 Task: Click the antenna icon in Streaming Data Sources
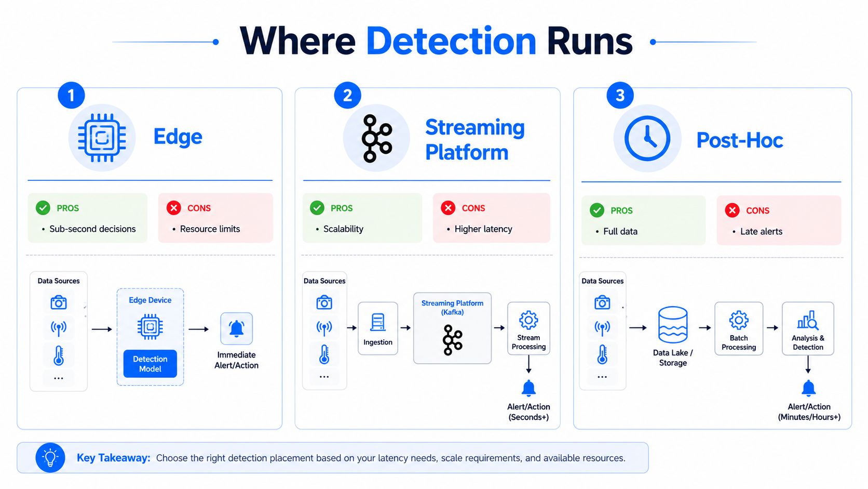coord(324,328)
